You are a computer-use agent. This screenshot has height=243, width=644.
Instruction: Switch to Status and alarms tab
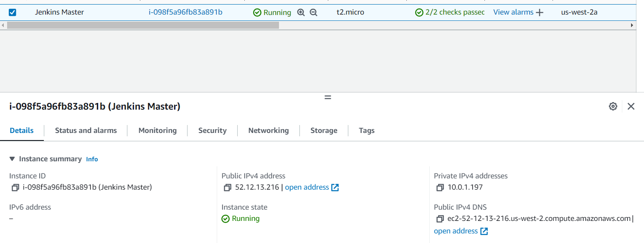(x=86, y=130)
